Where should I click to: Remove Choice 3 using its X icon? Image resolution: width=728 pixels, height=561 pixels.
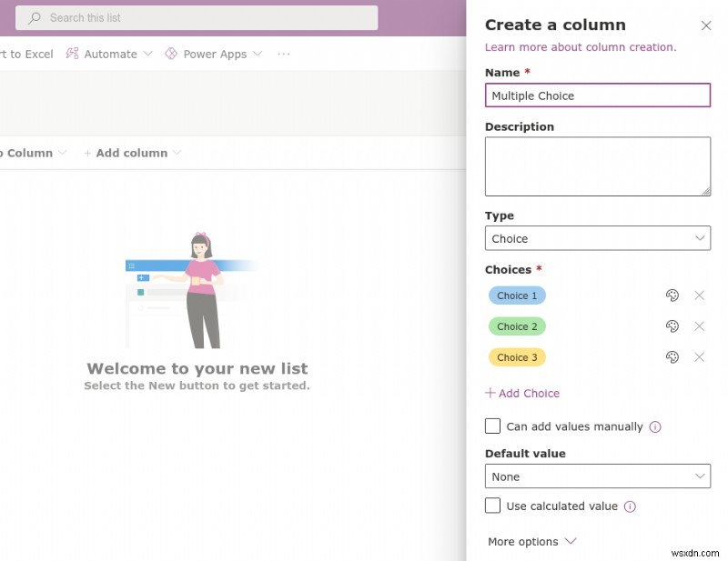coord(700,357)
